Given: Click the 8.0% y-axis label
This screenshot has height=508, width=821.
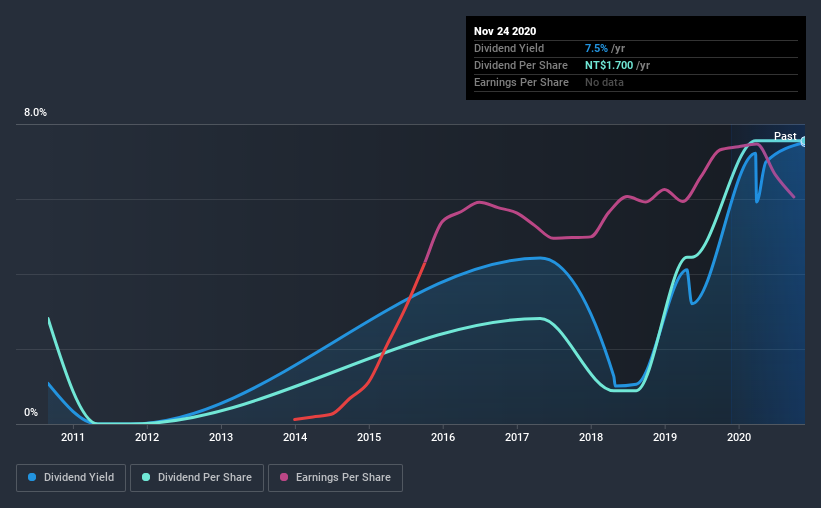Looking at the screenshot, I should 35,113.
